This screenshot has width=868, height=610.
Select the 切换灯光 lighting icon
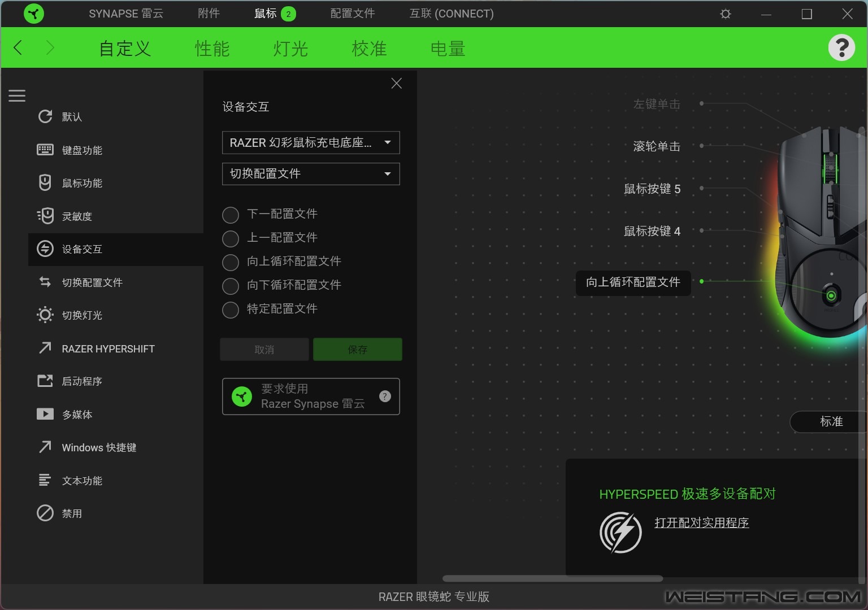coord(45,315)
